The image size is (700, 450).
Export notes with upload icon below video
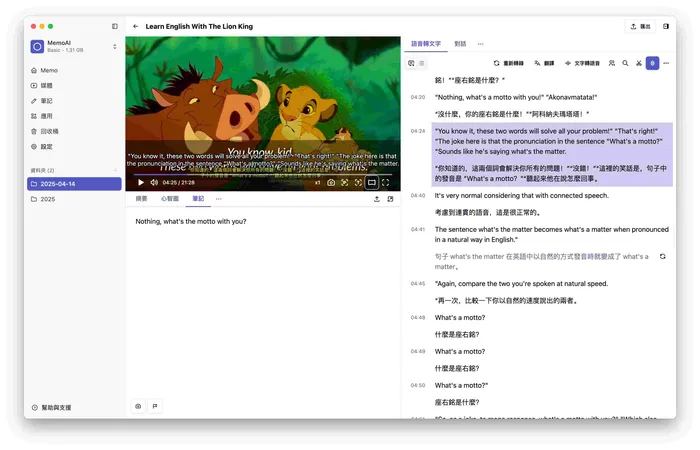tap(377, 199)
